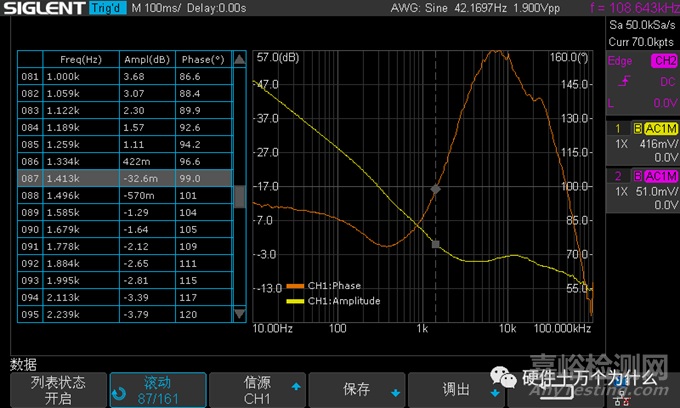Screen dimensions: 680x408
Task: Expand the save (保存) submenu softkey
Action: 357,391
